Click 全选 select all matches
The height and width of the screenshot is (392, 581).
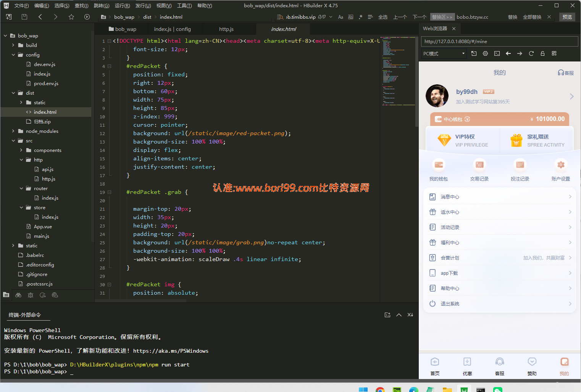383,17
